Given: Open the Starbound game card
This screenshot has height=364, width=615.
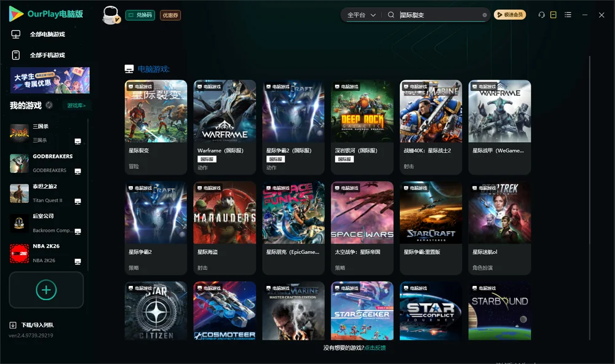Looking at the screenshot, I should point(499,311).
